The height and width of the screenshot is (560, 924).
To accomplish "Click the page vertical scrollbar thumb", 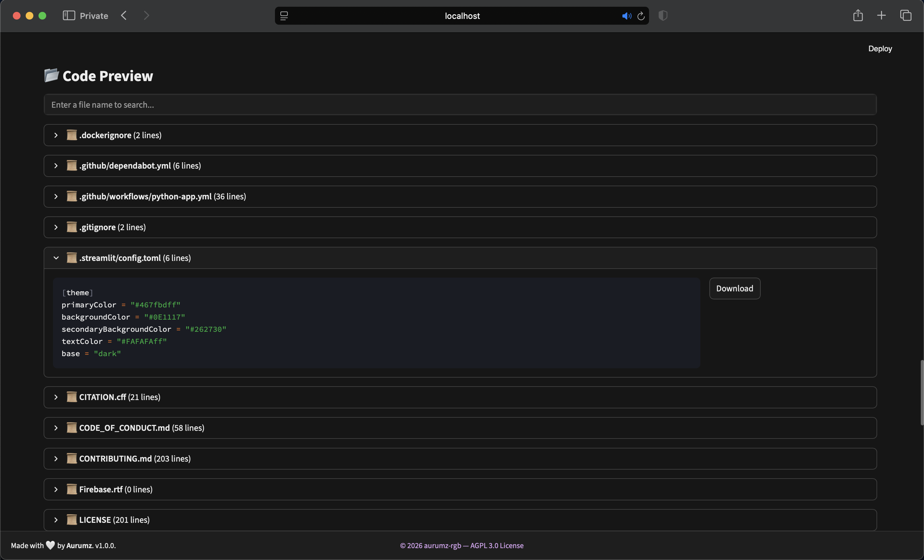I will pos(922,393).
